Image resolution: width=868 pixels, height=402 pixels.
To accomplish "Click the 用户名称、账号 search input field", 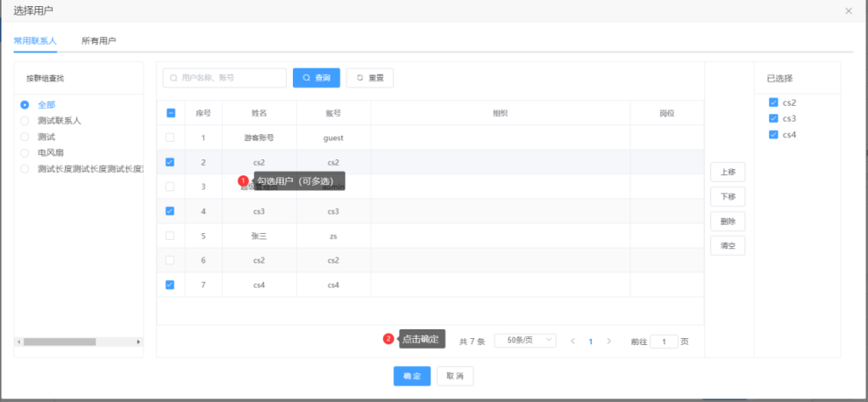I will pyautogui.click(x=226, y=78).
